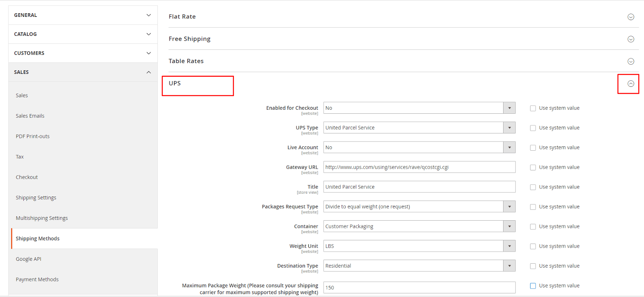The width and height of the screenshot is (644, 297).
Task: Open the UPS Type dropdown
Action: 419,127
